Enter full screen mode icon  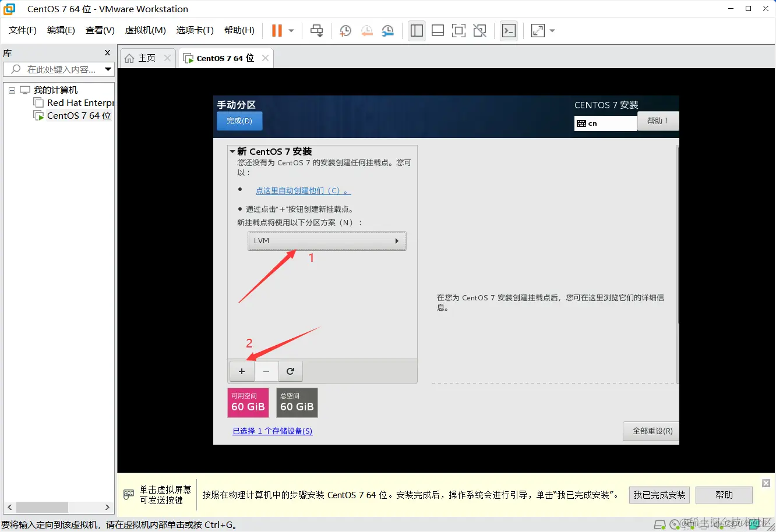[x=459, y=31]
